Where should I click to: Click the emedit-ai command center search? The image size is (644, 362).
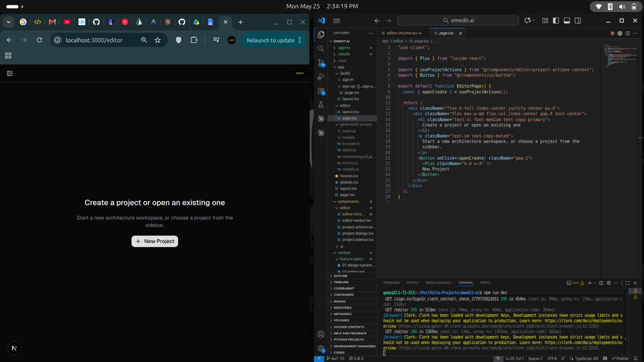pos(458,20)
